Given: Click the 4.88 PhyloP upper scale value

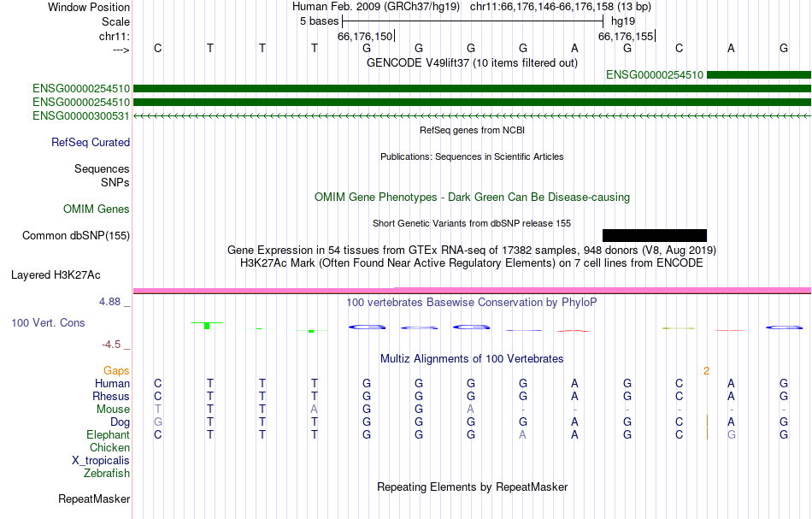Looking at the screenshot, I should point(109,302).
